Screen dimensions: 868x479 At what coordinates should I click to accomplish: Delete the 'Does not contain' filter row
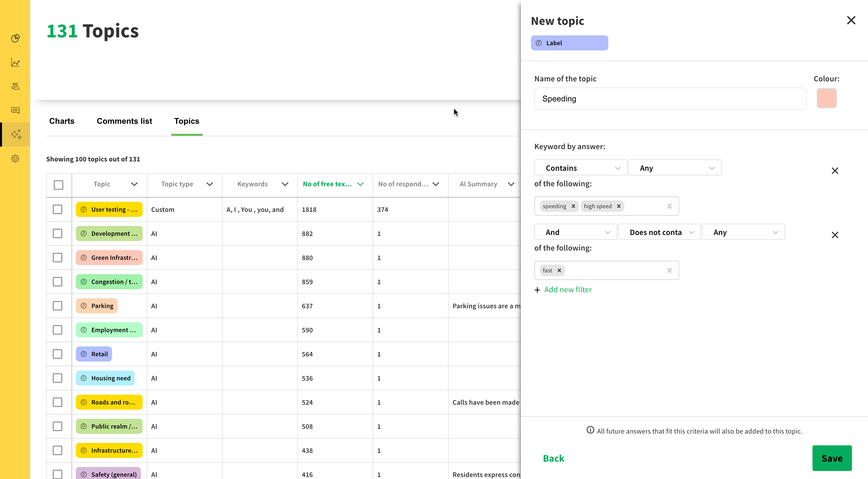click(x=835, y=235)
